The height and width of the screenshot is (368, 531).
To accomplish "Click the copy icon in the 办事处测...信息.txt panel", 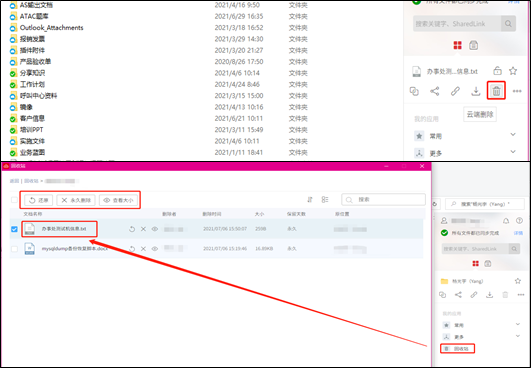I will click(x=414, y=91).
